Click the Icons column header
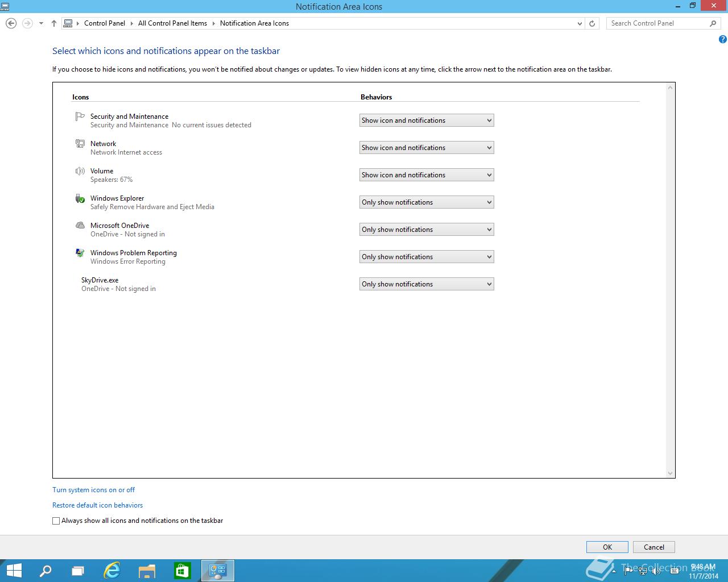 (81, 97)
